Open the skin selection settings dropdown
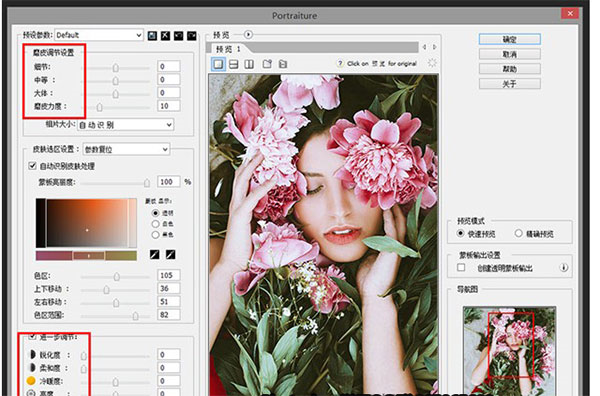The height and width of the screenshot is (396, 600). coord(126,149)
